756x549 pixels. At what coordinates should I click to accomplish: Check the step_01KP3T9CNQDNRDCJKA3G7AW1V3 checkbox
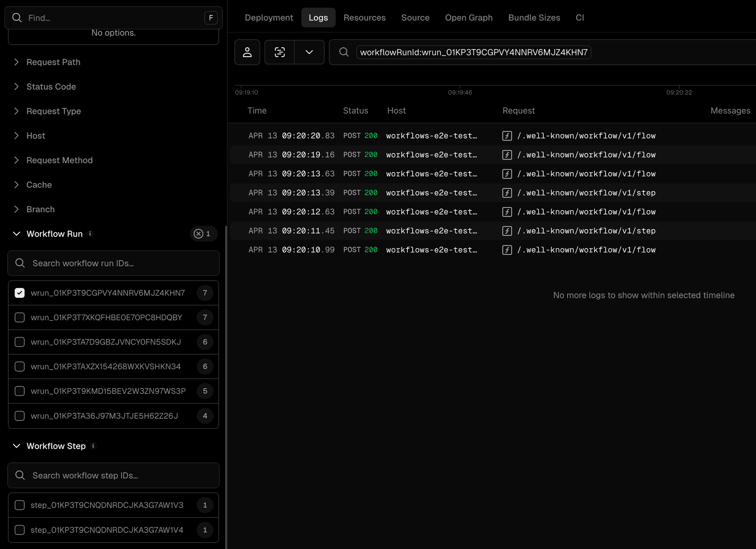click(20, 505)
